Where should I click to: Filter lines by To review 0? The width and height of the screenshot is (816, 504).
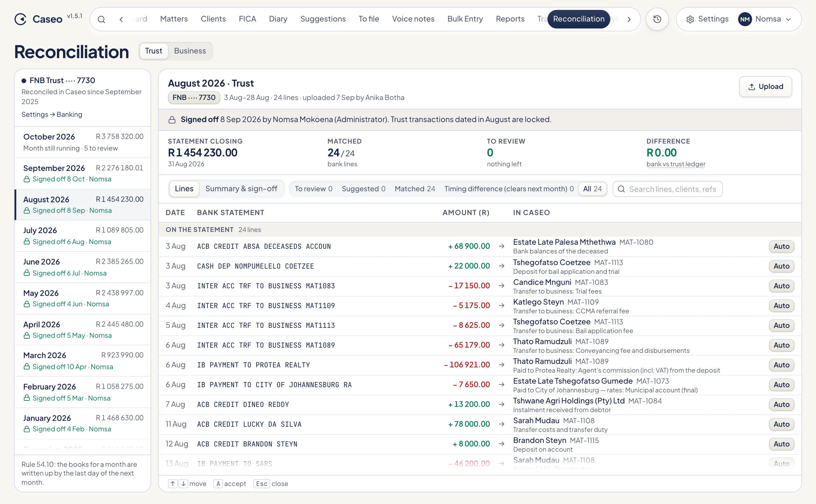[x=314, y=189]
